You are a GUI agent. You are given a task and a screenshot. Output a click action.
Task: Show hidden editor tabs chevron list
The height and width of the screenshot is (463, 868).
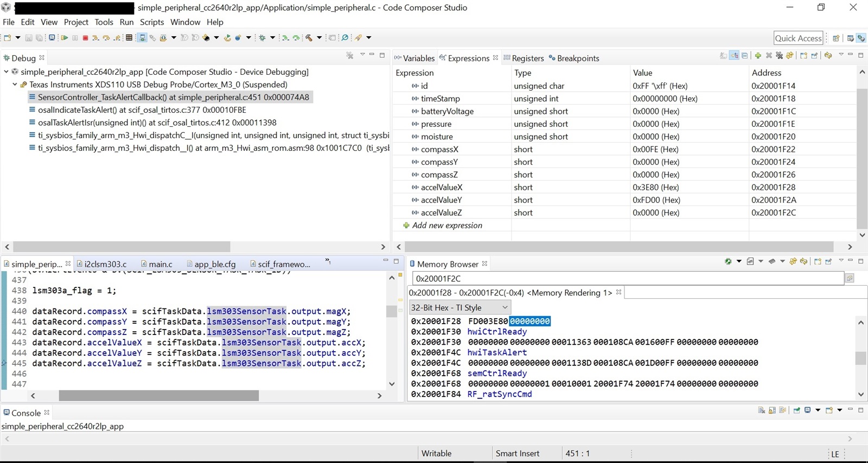coord(328,261)
